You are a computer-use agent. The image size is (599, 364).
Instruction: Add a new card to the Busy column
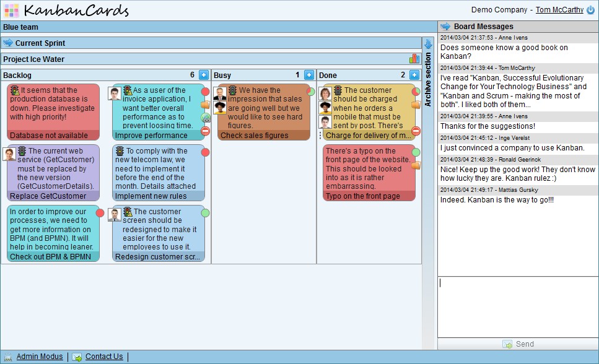coord(309,75)
